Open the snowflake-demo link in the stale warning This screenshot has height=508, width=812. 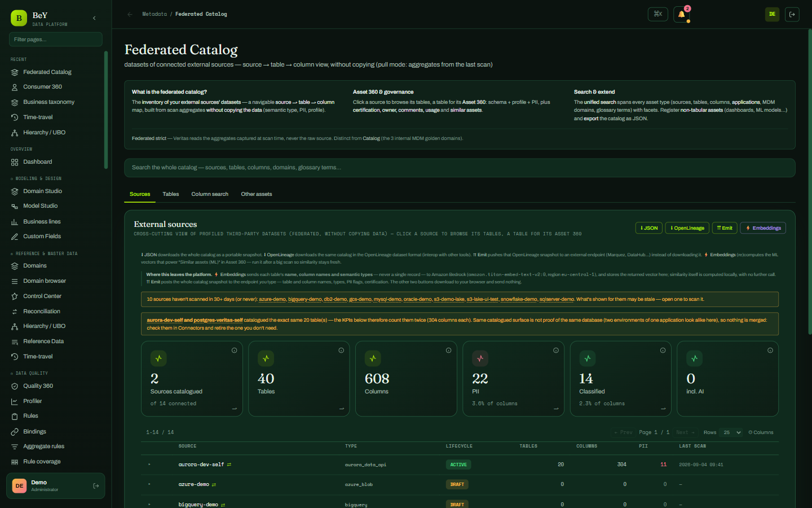518,299
